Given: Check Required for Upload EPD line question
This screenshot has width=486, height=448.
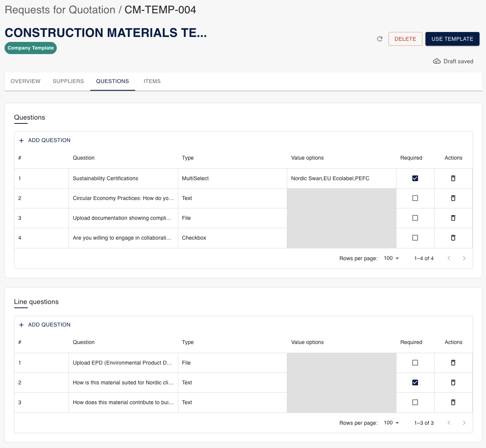Looking at the screenshot, I should coord(415,363).
